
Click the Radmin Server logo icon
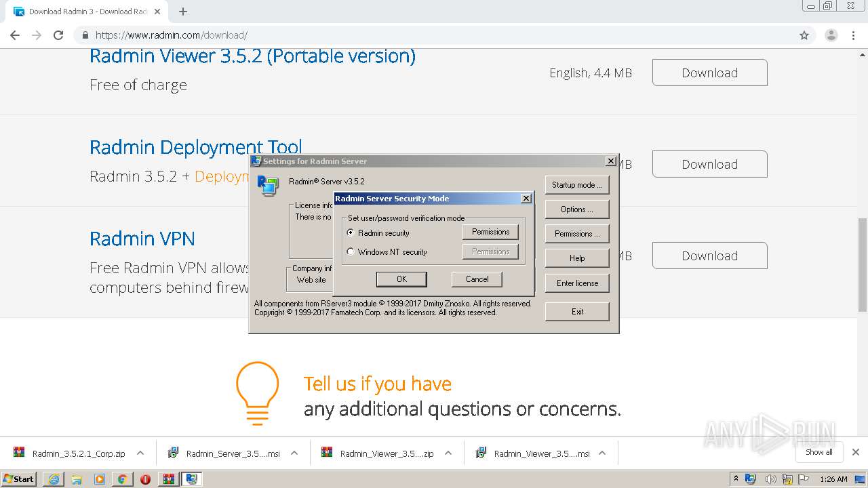267,186
